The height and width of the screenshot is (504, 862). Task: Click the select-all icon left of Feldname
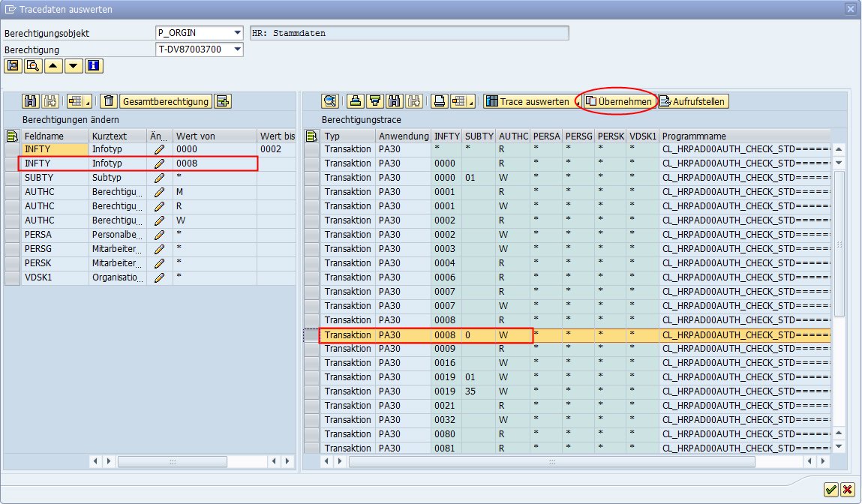pyautogui.click(x=11, y=136)
